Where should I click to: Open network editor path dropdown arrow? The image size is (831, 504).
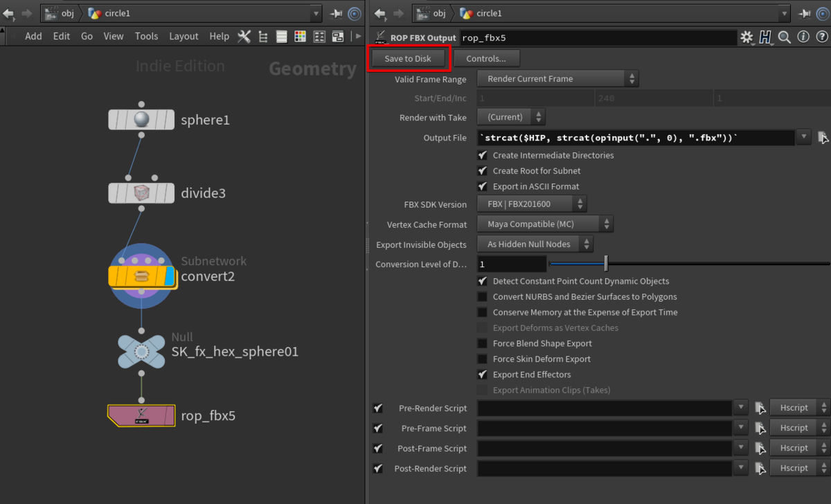pos(316,13)
